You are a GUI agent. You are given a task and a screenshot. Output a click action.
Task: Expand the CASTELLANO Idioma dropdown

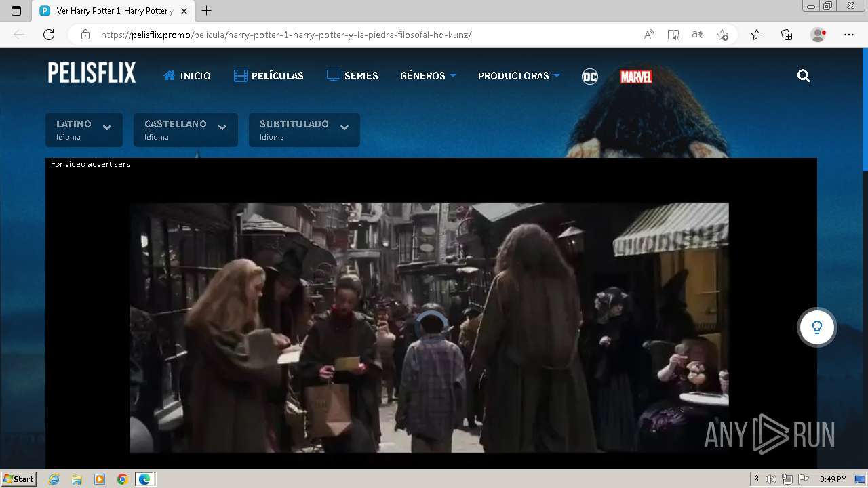(x=186, y=130)
